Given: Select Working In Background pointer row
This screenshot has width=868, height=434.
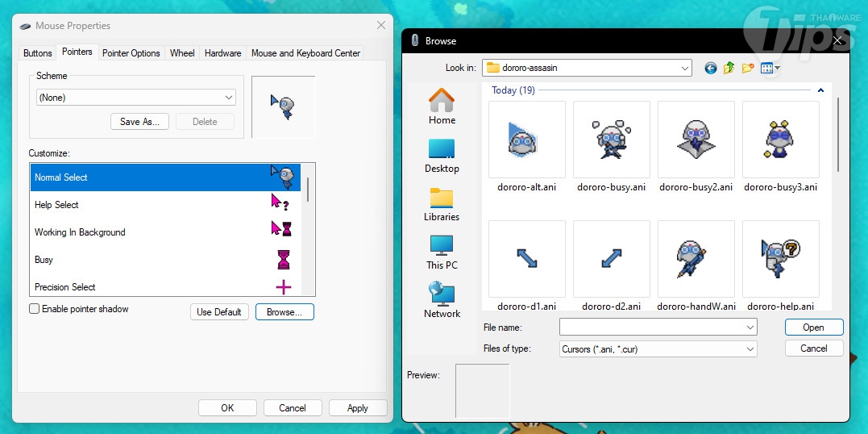Looking at the screenshot, I should [x=165, y=232].
